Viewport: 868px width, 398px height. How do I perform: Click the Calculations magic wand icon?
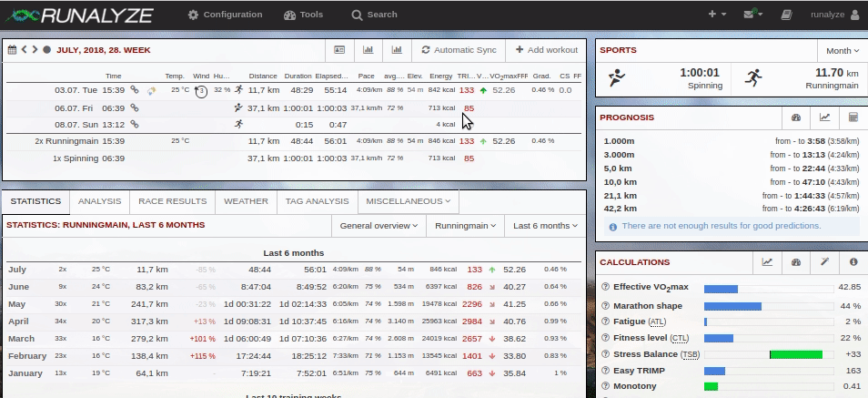[x=824, y=262]
